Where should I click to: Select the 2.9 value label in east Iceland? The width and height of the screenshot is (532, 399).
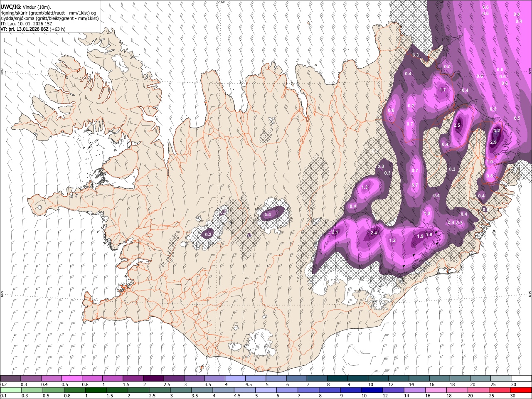click(493, 142)
